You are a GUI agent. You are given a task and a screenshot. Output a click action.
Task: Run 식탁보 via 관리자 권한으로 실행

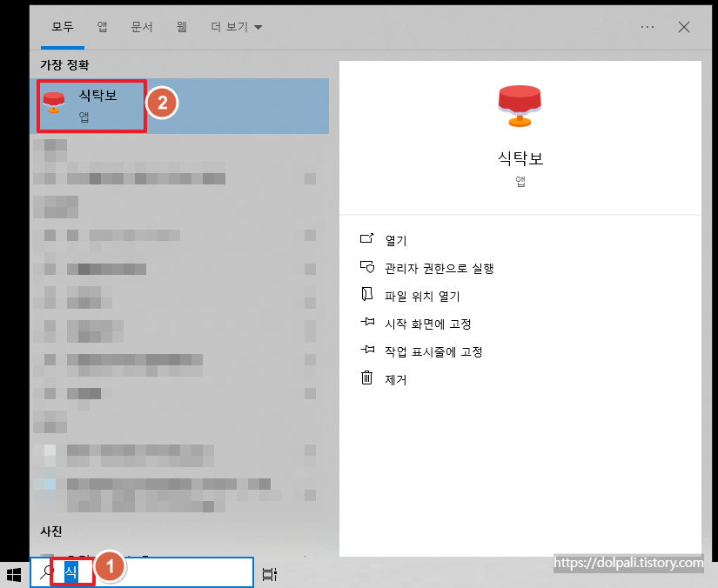[439, 266]
